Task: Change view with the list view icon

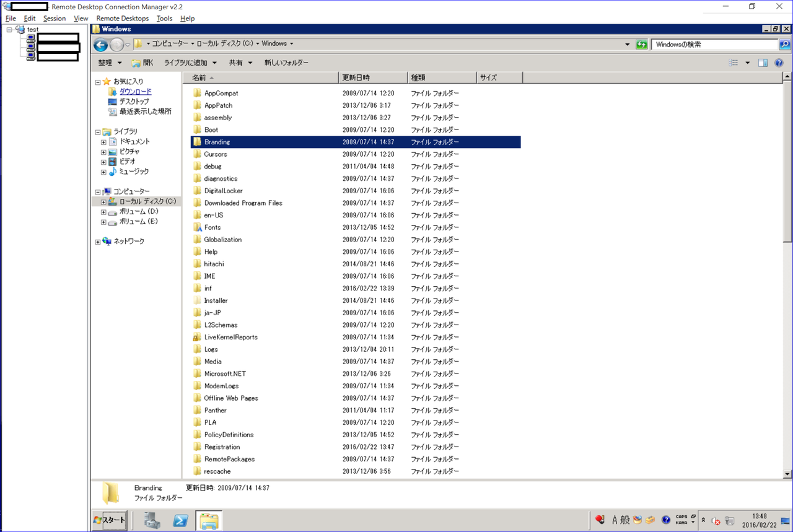Action: (x=734, y=63)
